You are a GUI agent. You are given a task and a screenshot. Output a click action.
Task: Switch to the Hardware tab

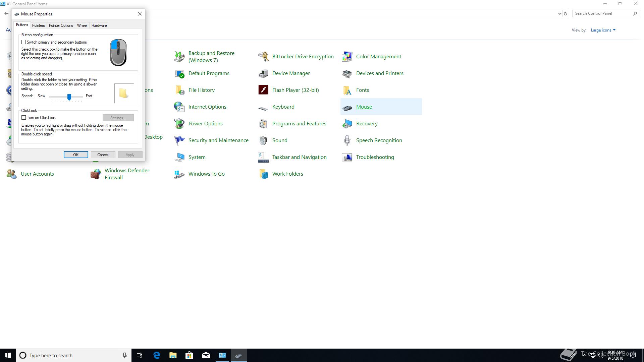pos(99,25)
